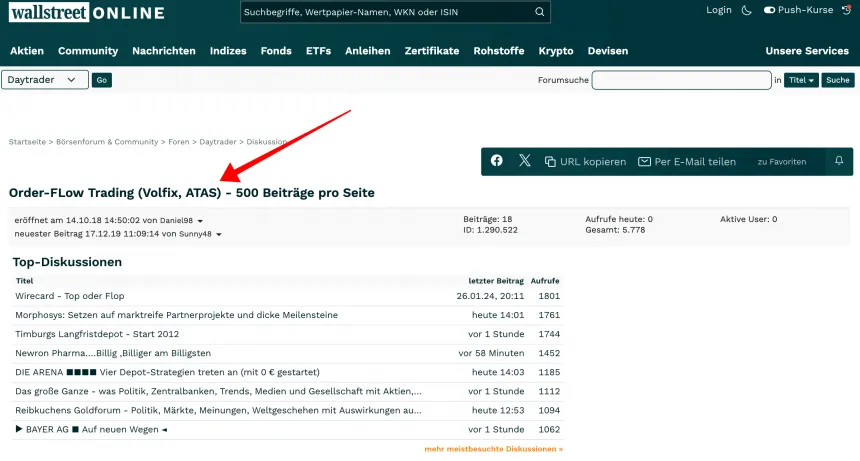
Task: Open the Newron Pharma discussion
Action: click(x=113, y=354)
